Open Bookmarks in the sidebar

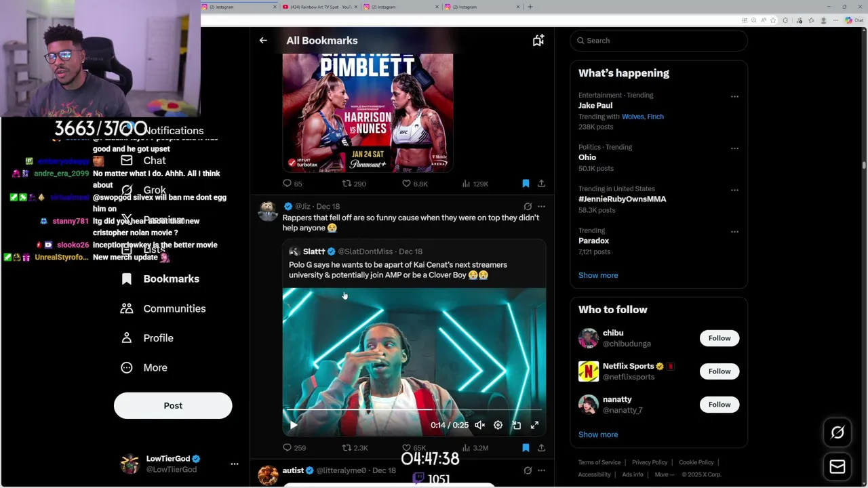pos(160,279)
